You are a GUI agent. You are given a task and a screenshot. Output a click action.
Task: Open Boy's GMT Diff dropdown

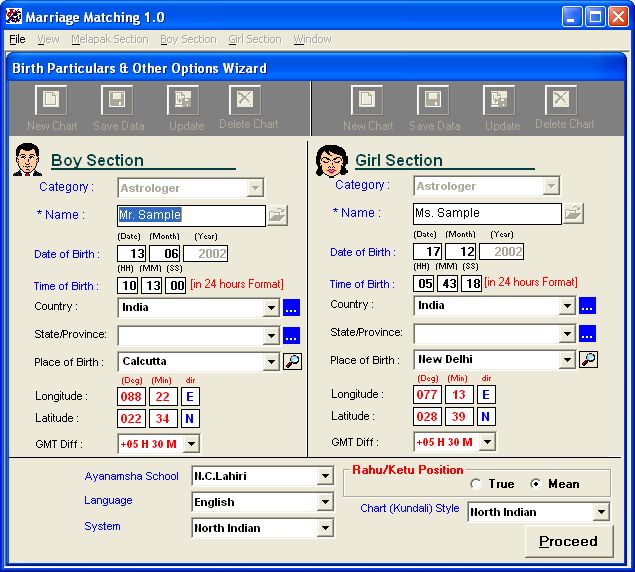click(x=191, y=444)
